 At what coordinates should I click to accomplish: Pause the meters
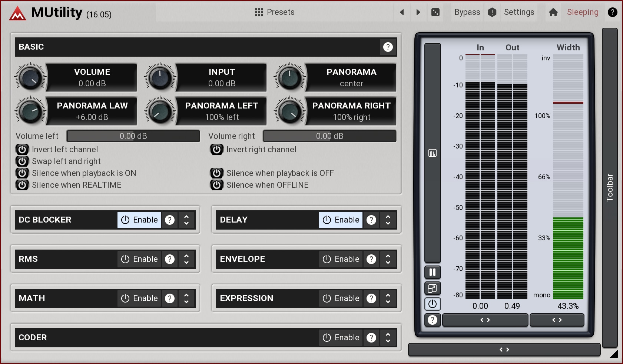point(433,273)
